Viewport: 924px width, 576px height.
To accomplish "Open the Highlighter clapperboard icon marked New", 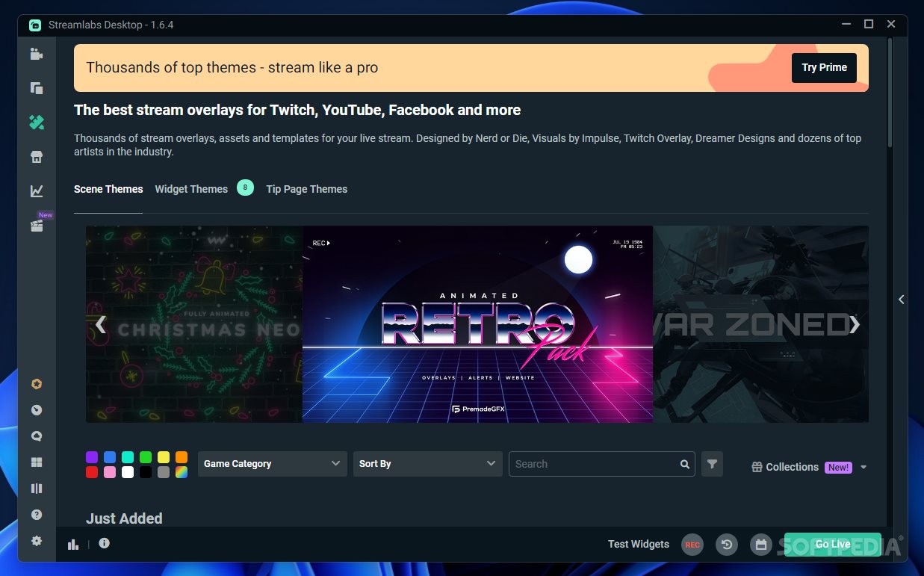I will (x=36, y=226).
